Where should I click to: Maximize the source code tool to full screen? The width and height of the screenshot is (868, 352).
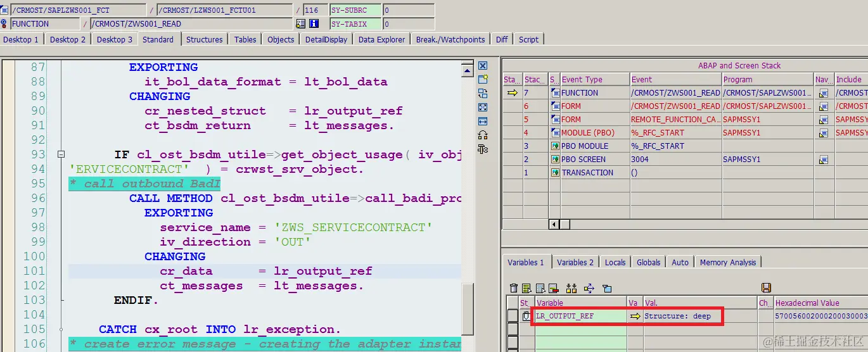[x=483, y=107]
